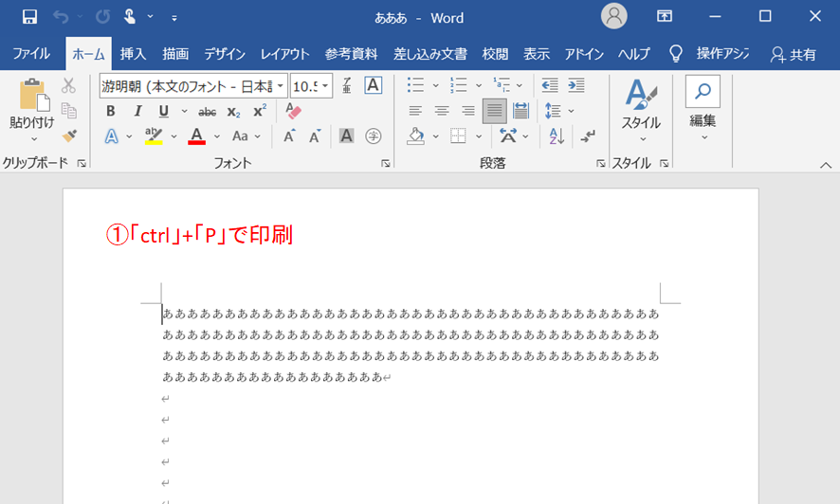Click the Bullets list icon
This screenshot has height=504, width=840.
click(415, 85)
